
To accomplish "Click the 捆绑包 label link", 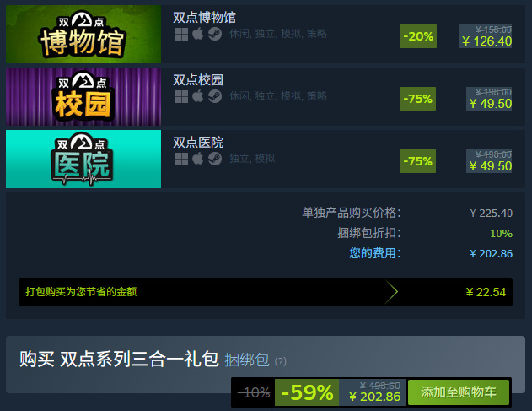I will pyautogui.click(x=247, y=360).
